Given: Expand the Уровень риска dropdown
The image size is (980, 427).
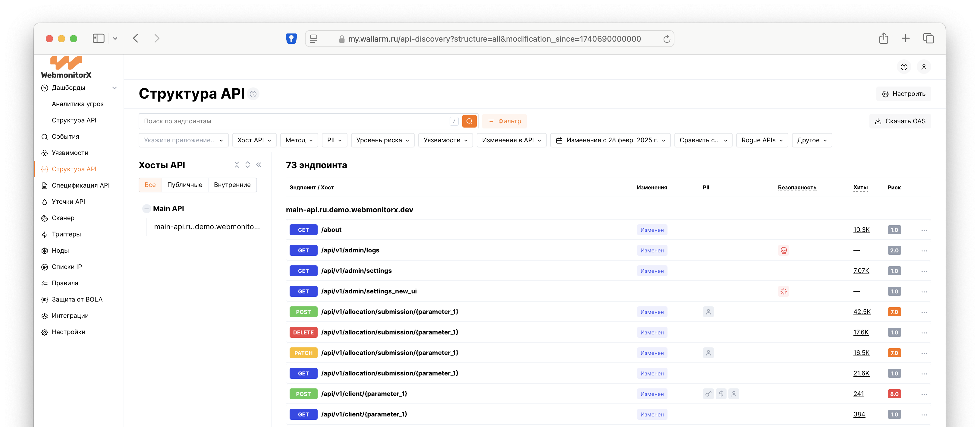Looking at the screenshot, I should point(382,140).
